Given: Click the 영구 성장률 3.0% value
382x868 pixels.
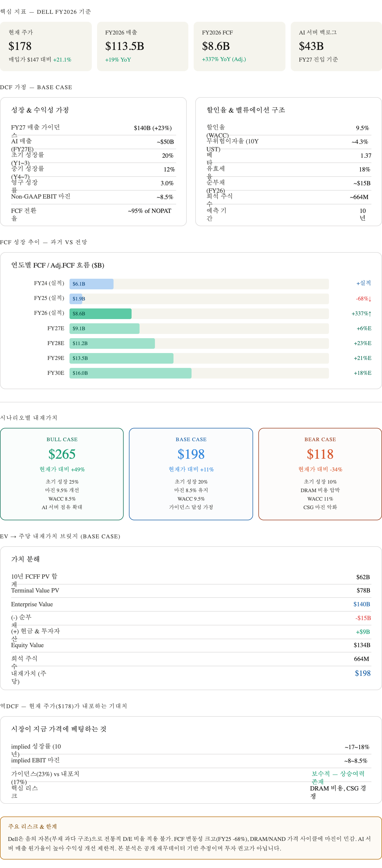Looking at the screenshot, I should pyautogui.click(x=167, y=183).
